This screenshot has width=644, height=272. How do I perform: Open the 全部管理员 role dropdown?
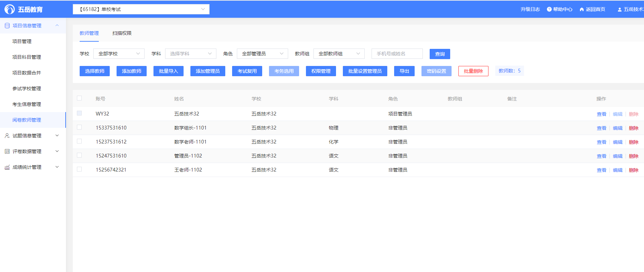tap(262, 54)
